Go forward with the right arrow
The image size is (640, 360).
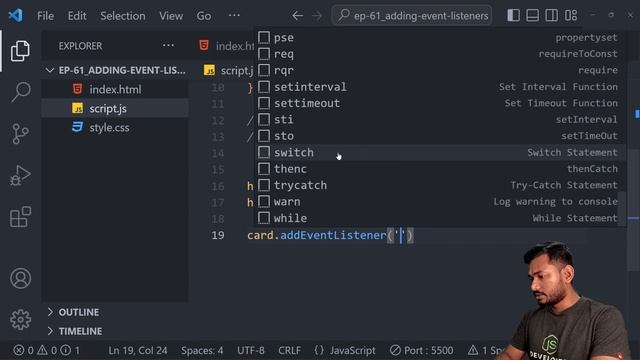[317, 16]
